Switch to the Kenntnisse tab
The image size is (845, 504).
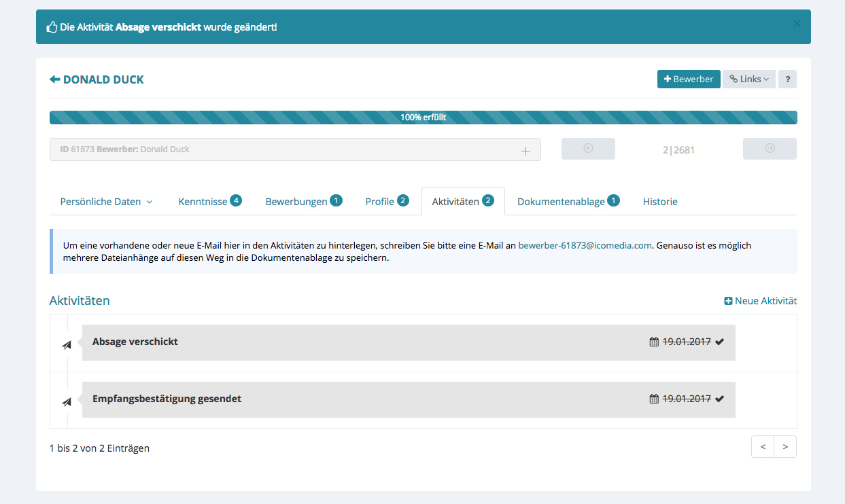pyautogui.click(x=209, y=202)
